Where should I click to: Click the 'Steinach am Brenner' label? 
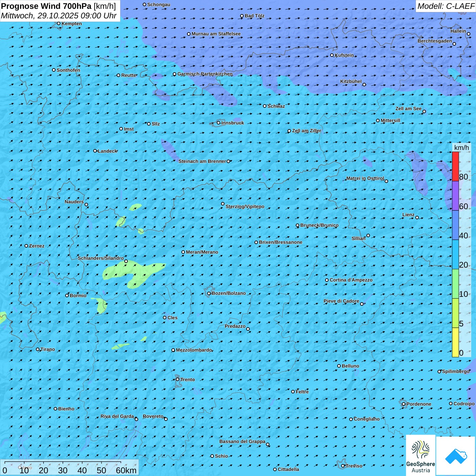pyautogui.click(x=202, y=161)
